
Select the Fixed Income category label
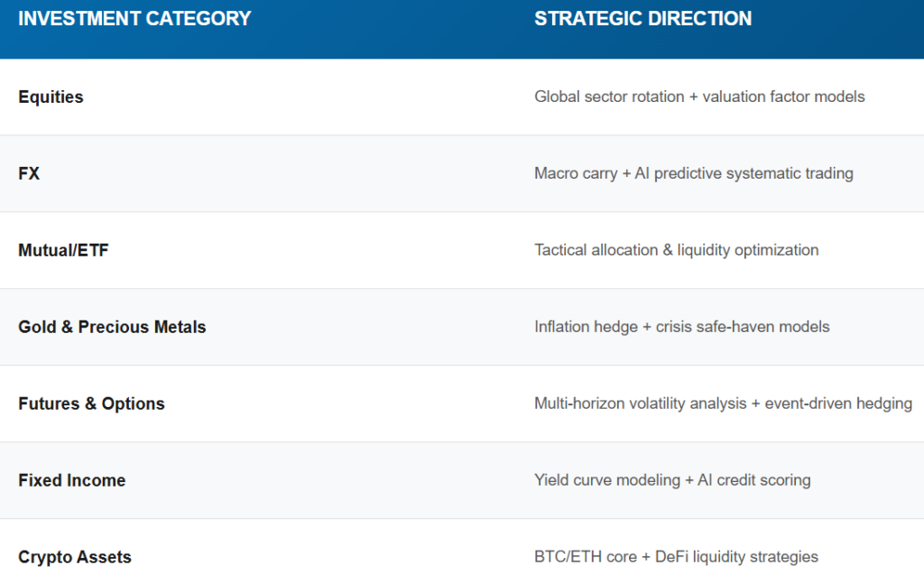tap(71, 480)
